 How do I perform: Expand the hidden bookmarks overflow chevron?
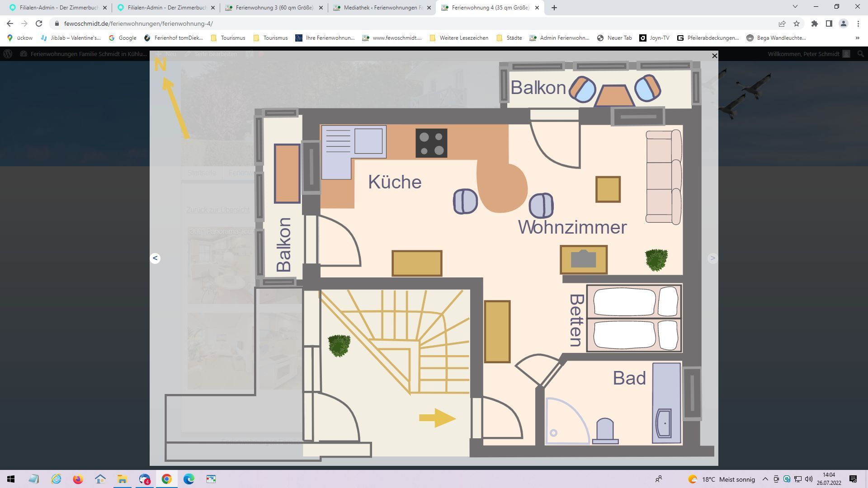pyautogui.click(x=857, y=38)
